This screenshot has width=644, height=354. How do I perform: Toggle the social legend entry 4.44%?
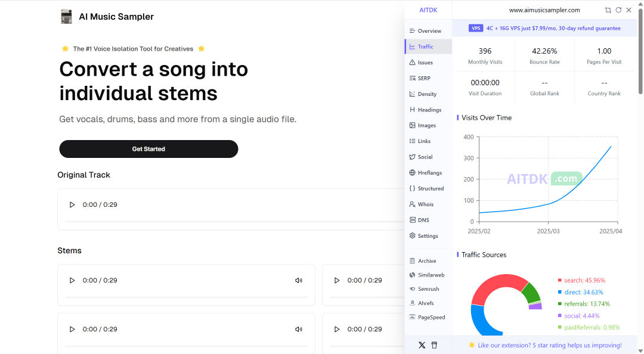[x=578, y=316]
